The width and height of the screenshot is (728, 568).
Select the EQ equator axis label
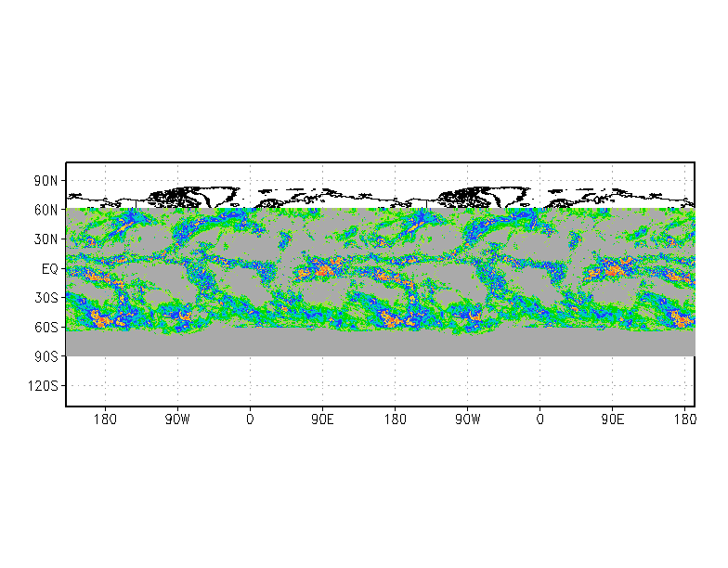50,269
